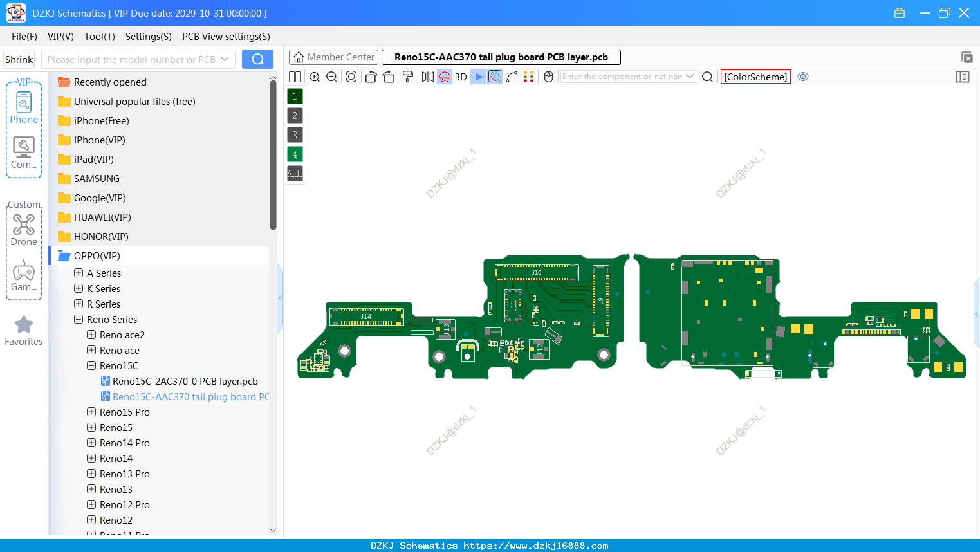Show PCB layer 4
980x552 pixels.
tap(295, 154)
